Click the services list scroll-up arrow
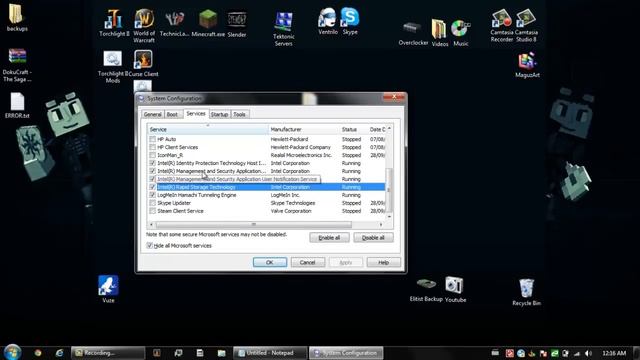This screenshot has width=640, height=360. click(x=389, y=129)
